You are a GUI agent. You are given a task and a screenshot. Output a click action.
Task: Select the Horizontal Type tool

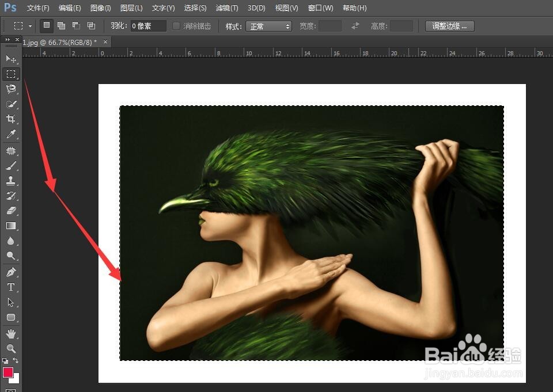tap(11, 287)
